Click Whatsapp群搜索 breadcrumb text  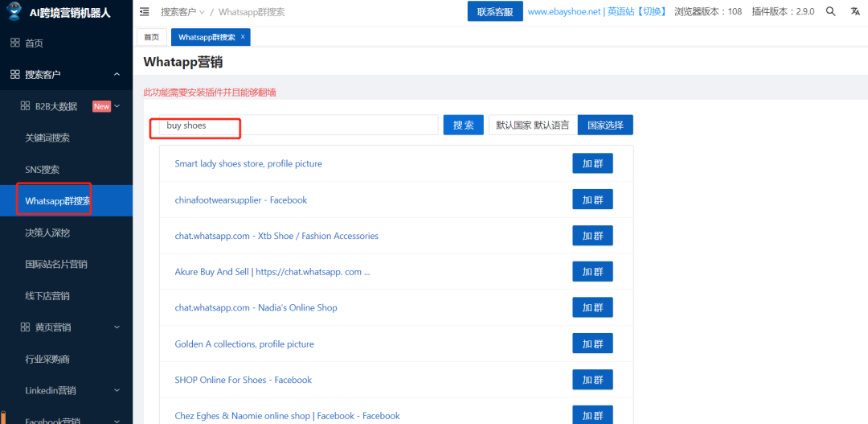[x=252, y=11]
